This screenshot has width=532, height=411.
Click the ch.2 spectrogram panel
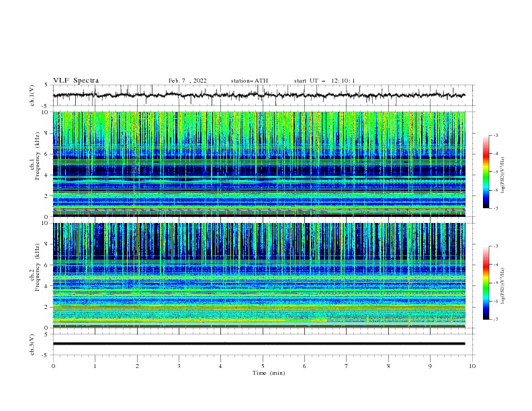259,275
